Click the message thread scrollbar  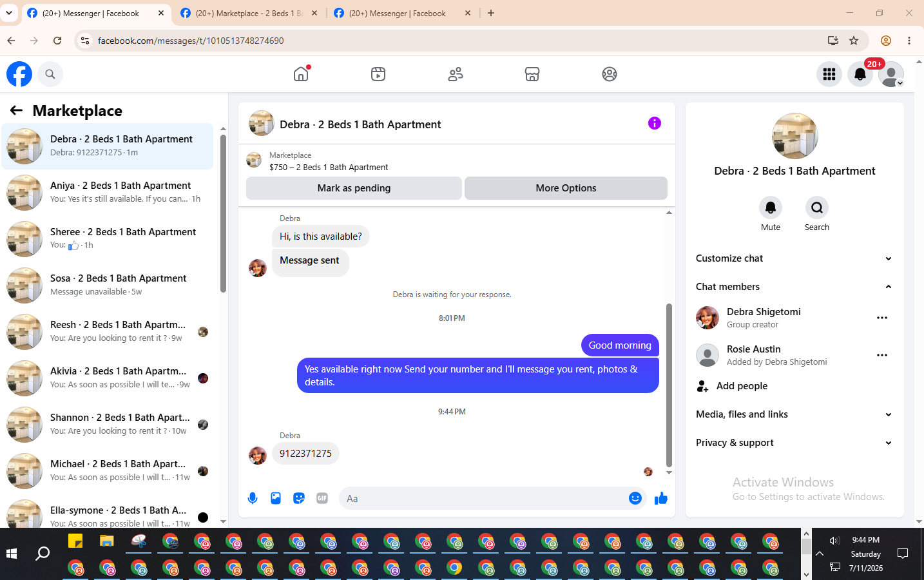[669, 385]
